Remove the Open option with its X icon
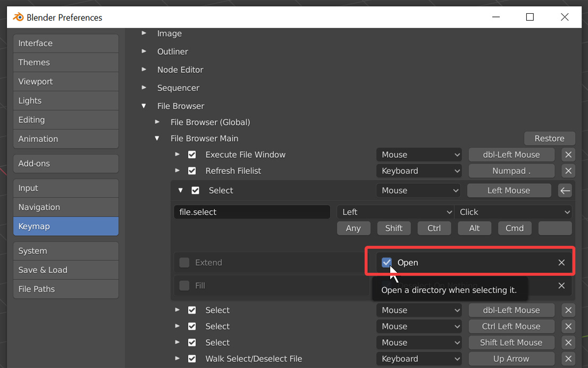The width and height of the screenshot is (588, 368). (561, 262)
